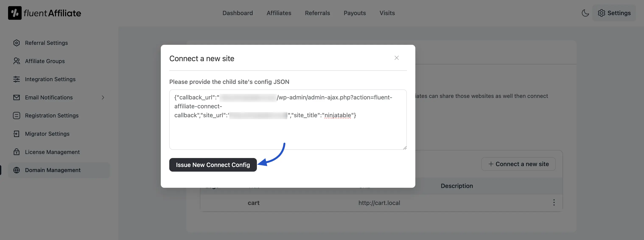Click Issue New Connect Config
This screenshot has width=644, height=240.
click(x=213, y=165)
